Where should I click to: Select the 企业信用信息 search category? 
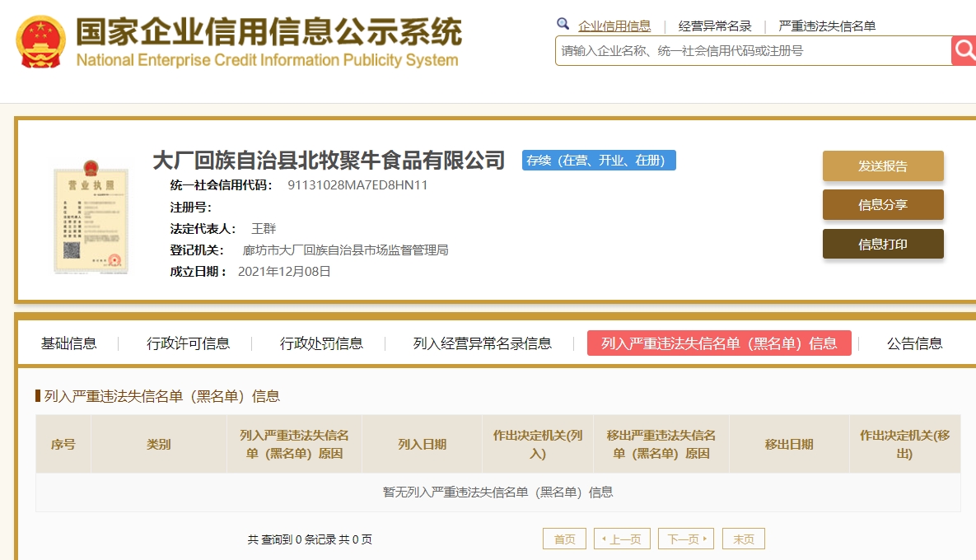click(x=614, y=26)
